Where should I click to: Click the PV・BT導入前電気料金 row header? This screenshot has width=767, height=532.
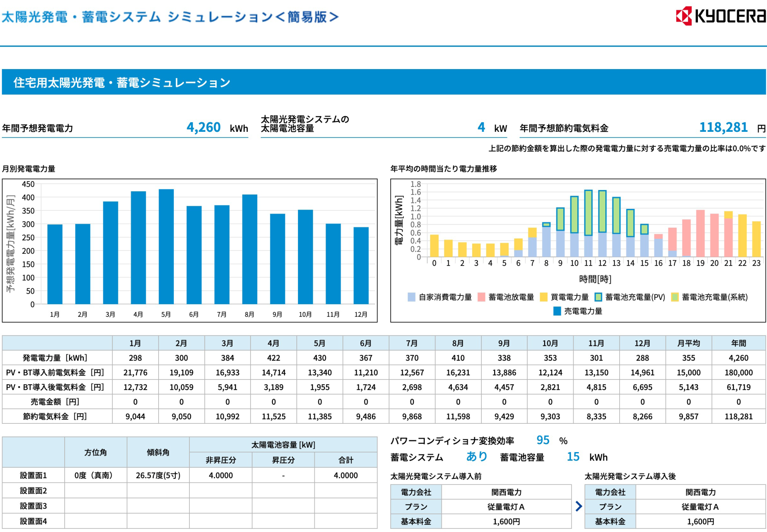[57, 372]
